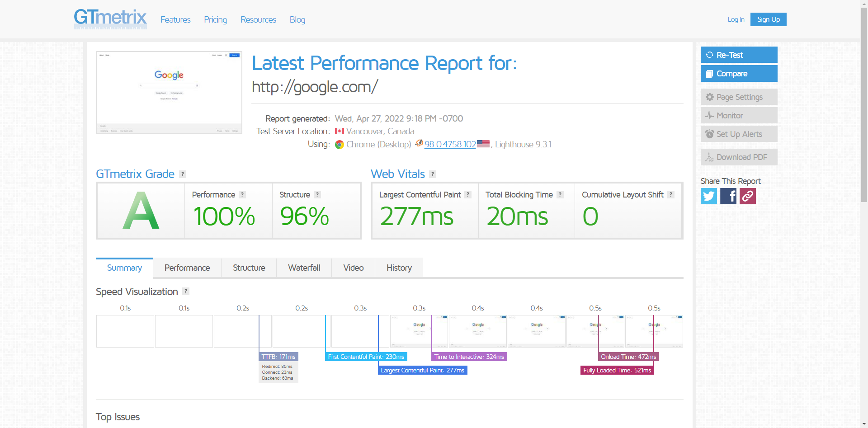Image resolution: width=868 pixels, height=428 pixels.
Task: Click Time to Interactive: 324ms marker
Action: (469, 357)
